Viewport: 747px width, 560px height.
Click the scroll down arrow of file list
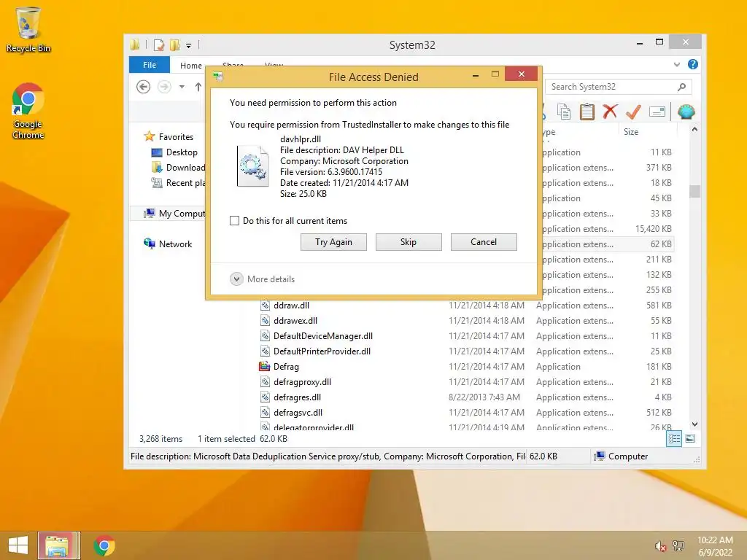pos(694,424)
